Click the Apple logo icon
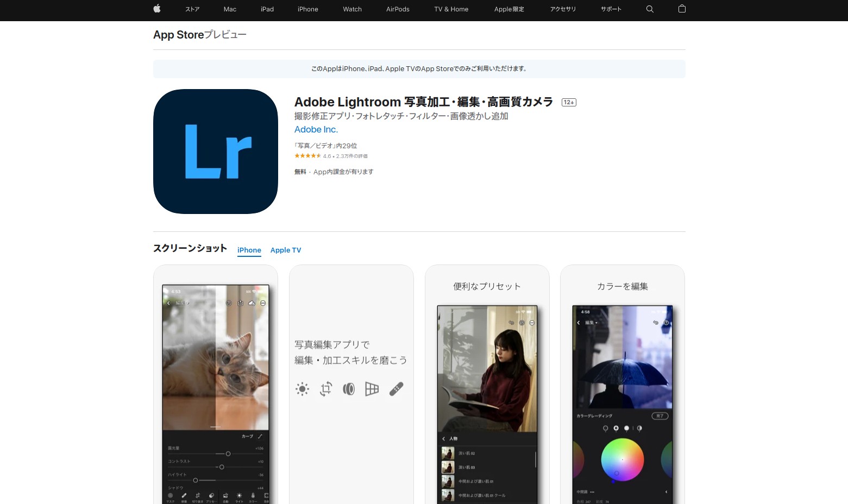 click(x=157, y=9)
